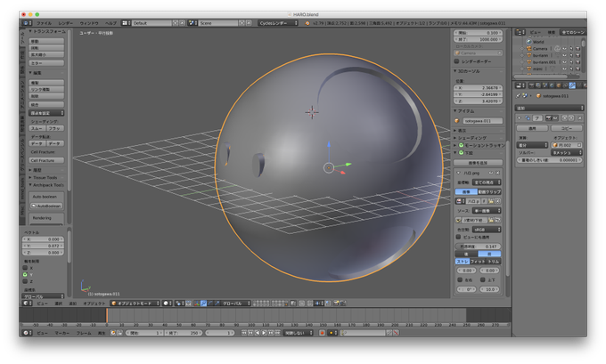Click the timeline editor type icon
The width and height of the screenshot is (606, 364).
[27, 333]
